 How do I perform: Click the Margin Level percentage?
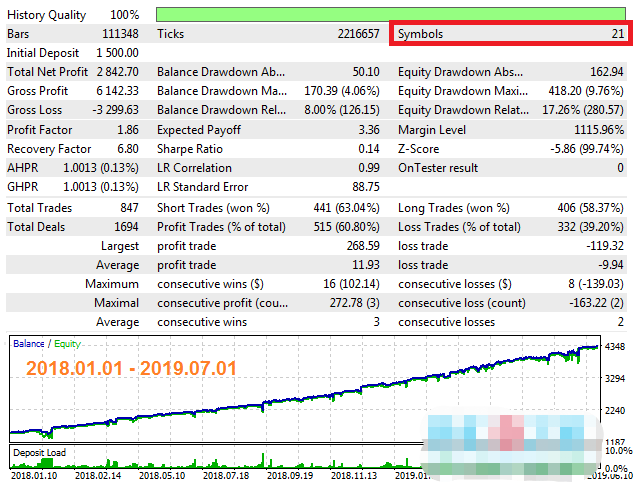tap(597, 130)
